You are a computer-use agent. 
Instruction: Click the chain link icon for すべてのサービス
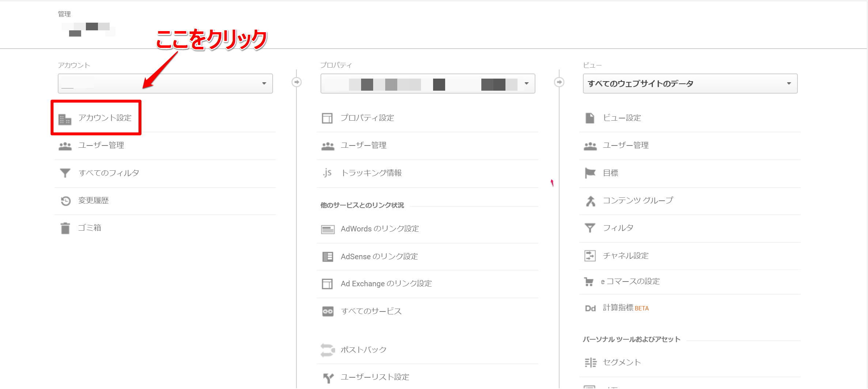pyautogui.click(x=328, y=311)
